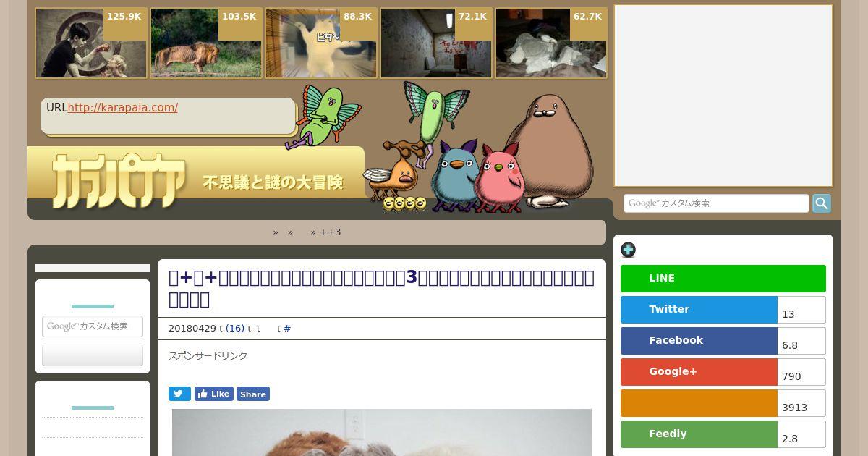The width and height of the screenshot is (868, 456).
Task: Click the Facebook Share button
Action: (253, 394)
